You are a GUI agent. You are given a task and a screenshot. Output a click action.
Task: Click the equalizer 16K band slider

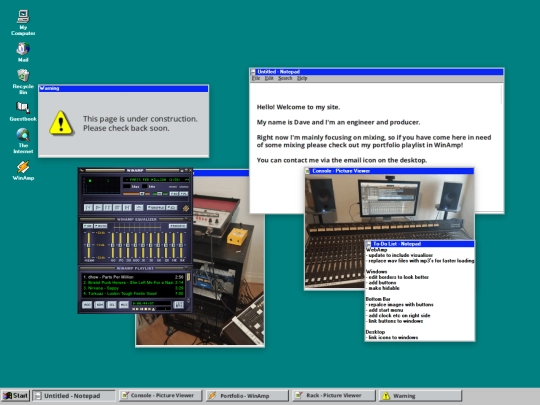181,245
